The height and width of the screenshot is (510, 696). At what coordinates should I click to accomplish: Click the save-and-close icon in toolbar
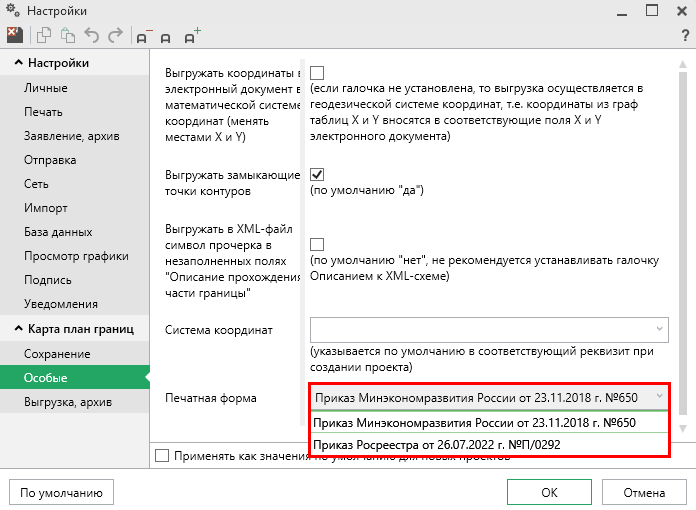click(x=14, y=36)
